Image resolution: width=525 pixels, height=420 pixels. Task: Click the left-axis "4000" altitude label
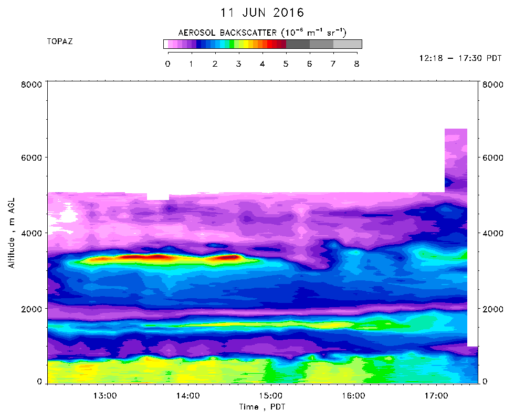pos(31,234)
